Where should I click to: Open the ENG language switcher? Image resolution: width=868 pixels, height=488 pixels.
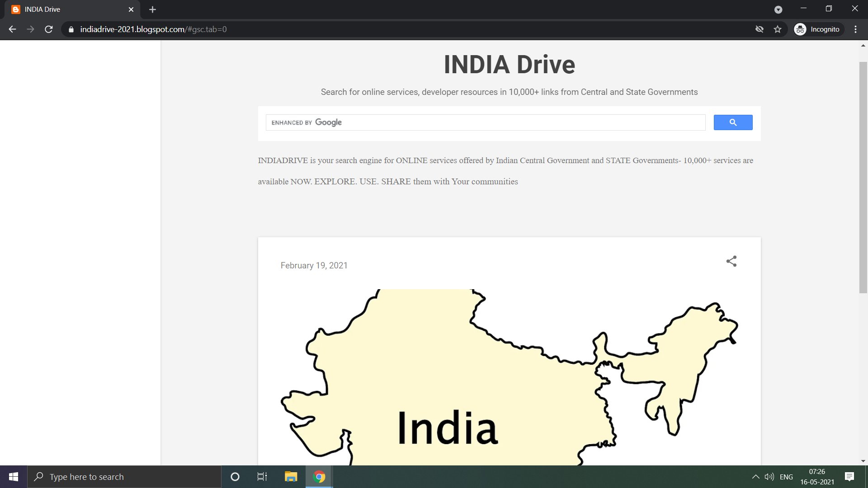point(787,476)
